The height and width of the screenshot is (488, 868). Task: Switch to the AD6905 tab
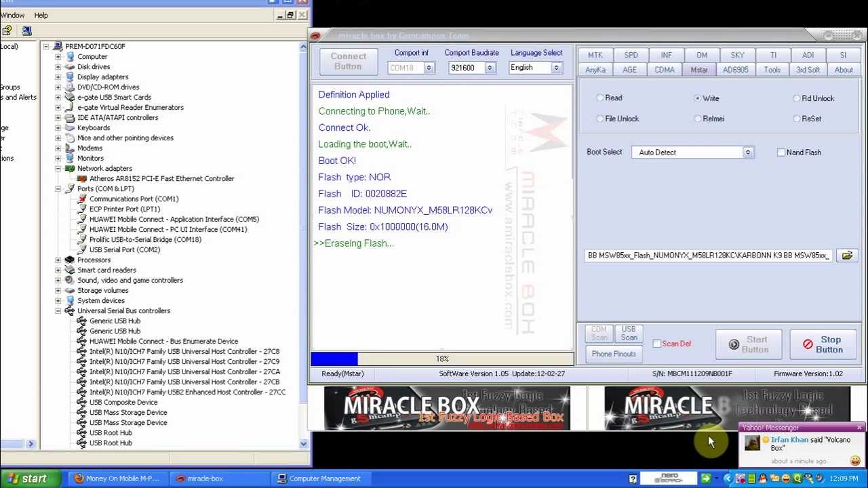tap(735, 70)
